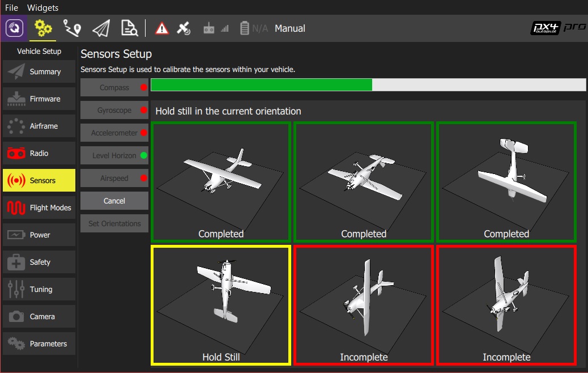Open the Plan view waypoint icon

pos(72,28)
